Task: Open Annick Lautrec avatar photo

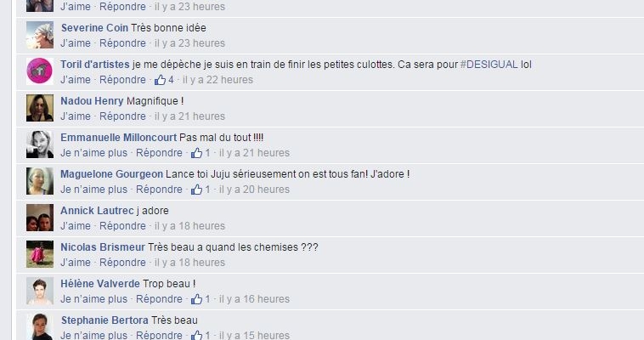Action: [40, 218]
